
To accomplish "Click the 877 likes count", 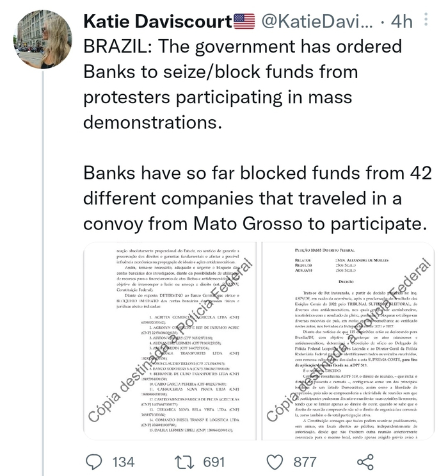I will [x=305, y=463].
